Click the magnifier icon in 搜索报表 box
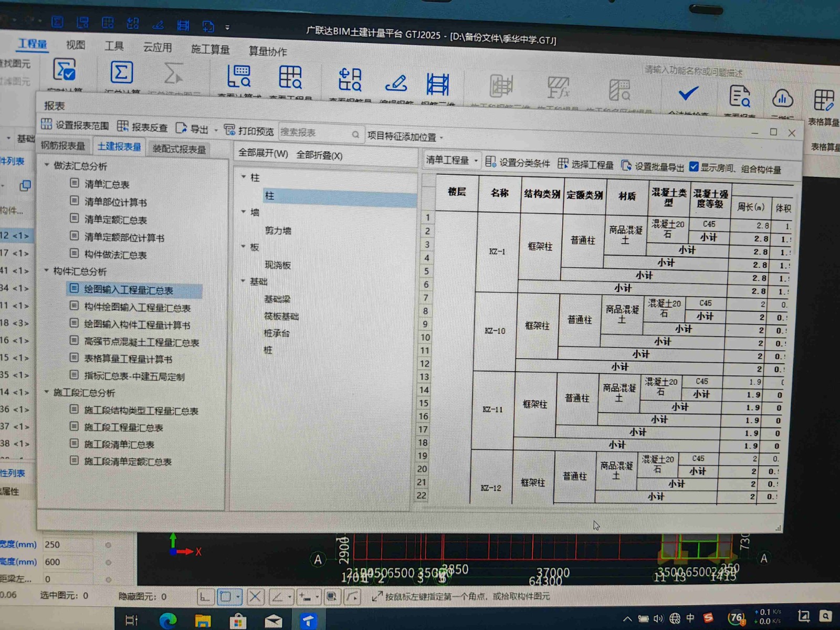Viewport: 840px width, 630px height. pyautogui.click(x=355, y=134)
